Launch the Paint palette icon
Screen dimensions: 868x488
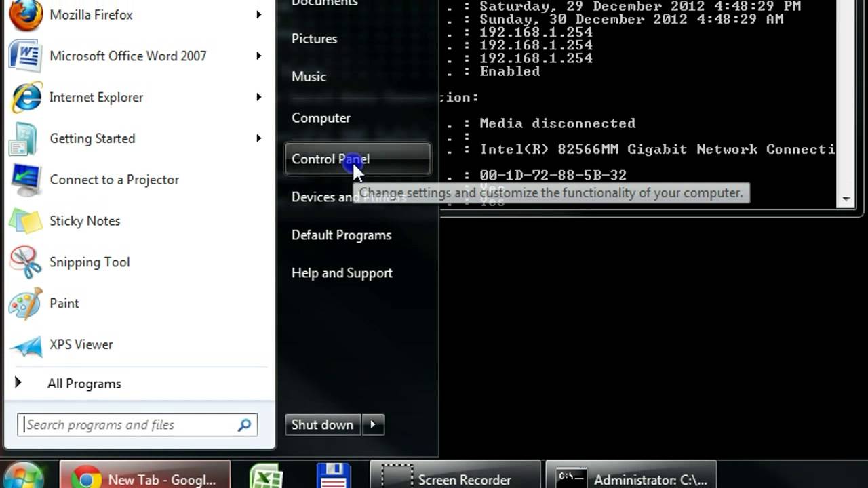[26, 304]
